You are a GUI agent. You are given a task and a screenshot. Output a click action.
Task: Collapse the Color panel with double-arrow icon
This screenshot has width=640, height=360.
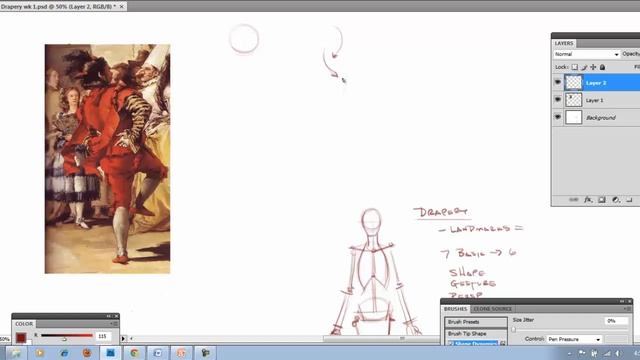109,316
